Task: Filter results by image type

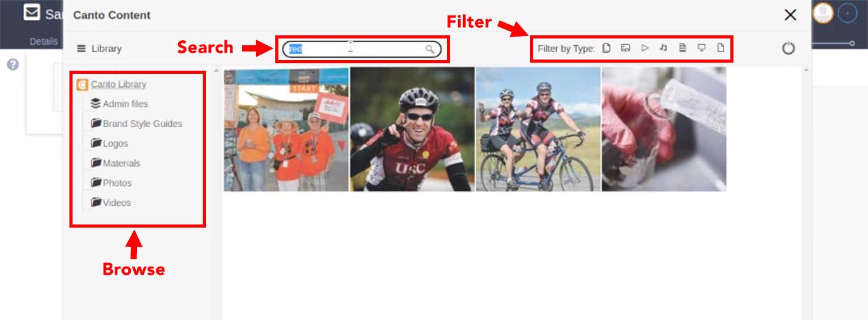Action: (x=626, y=48)
